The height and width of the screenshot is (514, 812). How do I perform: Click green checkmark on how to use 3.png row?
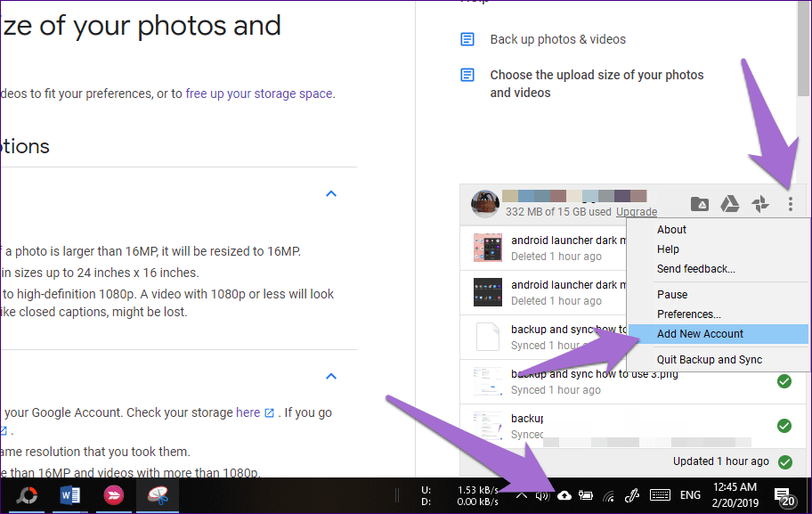784,381
